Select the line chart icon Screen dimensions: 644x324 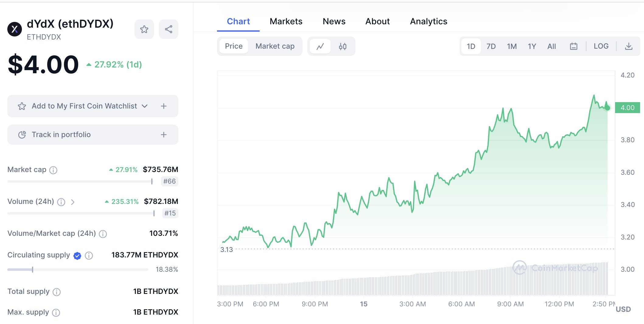[320, 46]
